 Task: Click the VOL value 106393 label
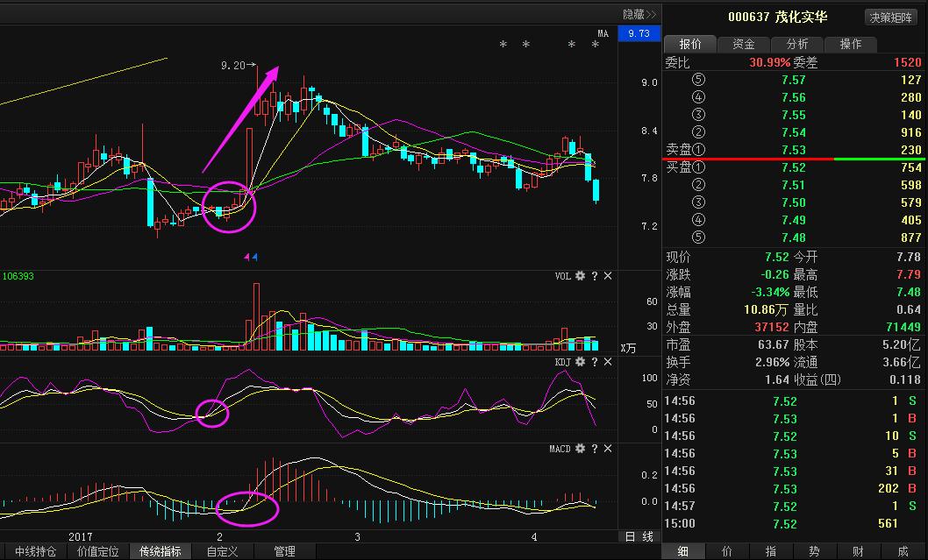pyautogui.click(x=18, y=276)
